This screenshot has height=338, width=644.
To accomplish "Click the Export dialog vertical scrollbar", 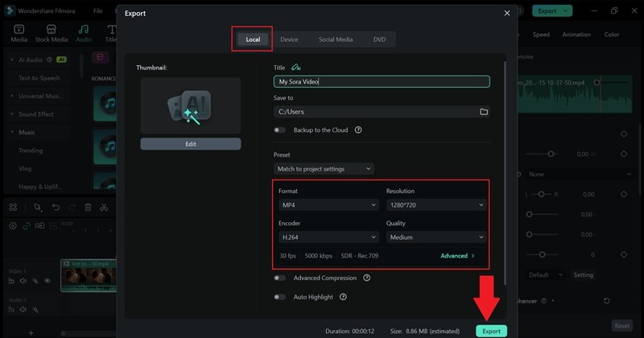I will pyautogui.click(x=505, y=172).
